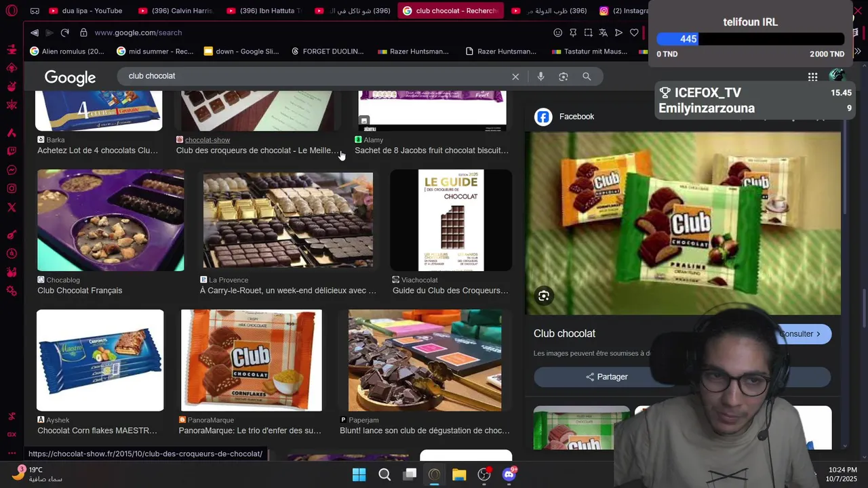Open the Windows Start button
868x488 pixels.
coord(359,474)
